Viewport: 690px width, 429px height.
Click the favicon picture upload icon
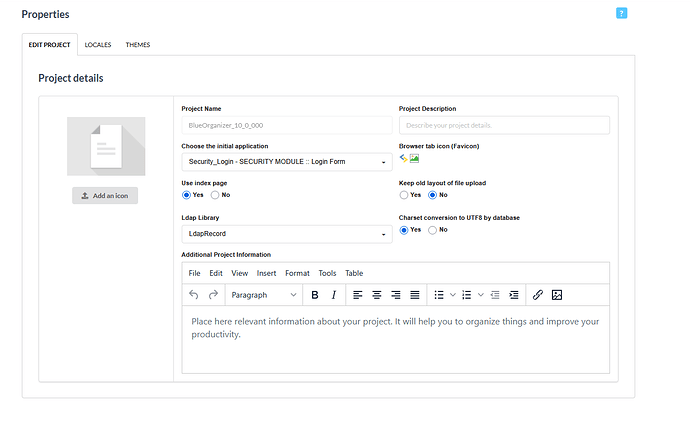(414, 158)
